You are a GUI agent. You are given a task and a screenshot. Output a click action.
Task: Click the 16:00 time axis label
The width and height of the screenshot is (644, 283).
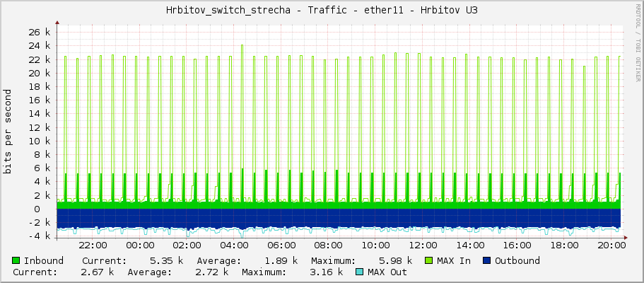pos(517,246)
